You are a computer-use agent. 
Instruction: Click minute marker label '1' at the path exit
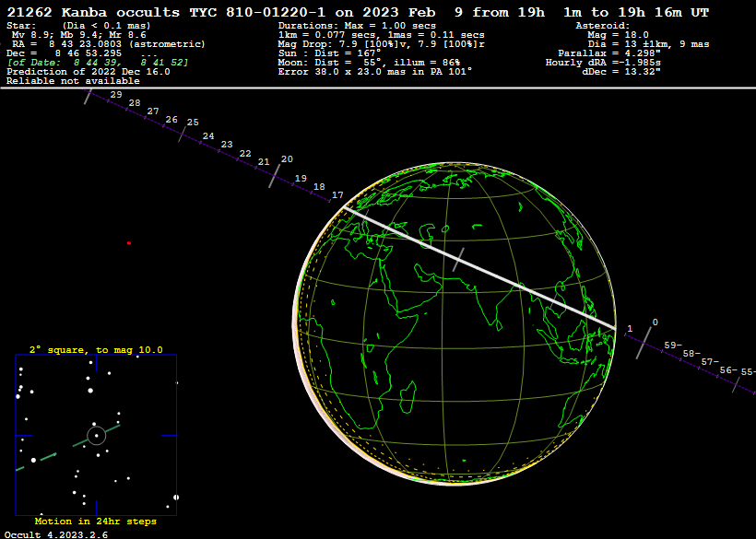(x=630, y=329)
